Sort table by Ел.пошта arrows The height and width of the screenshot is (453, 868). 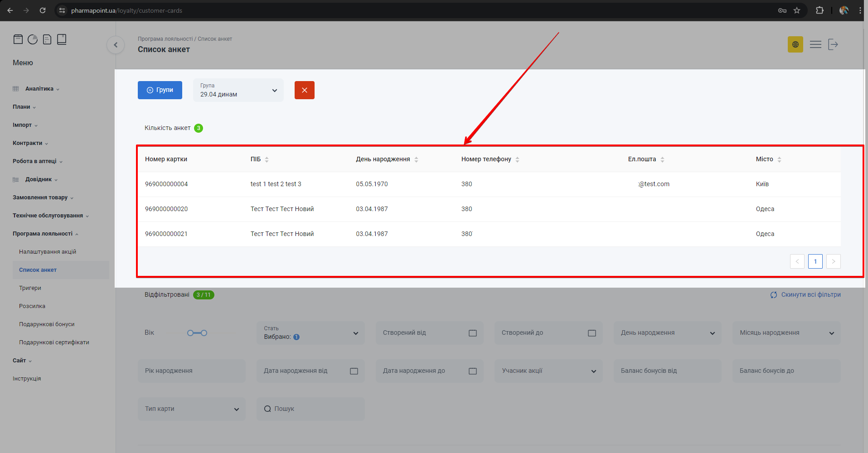pos(662,159)
